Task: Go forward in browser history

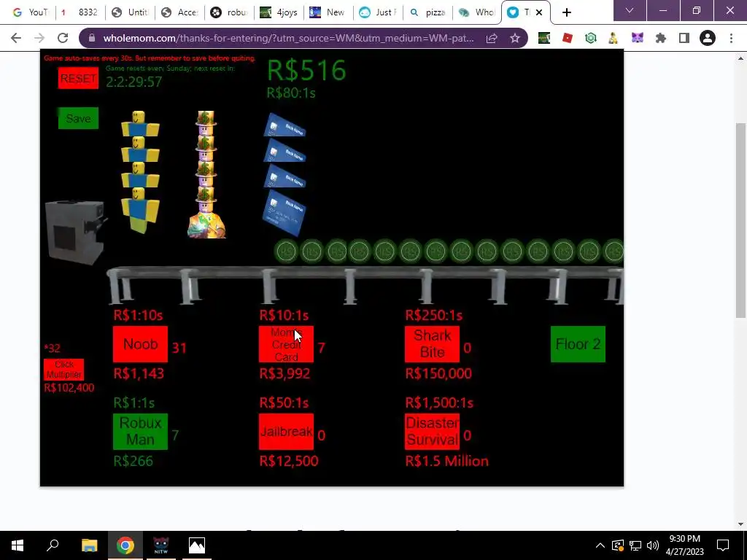Action: [x=39, y=38]
